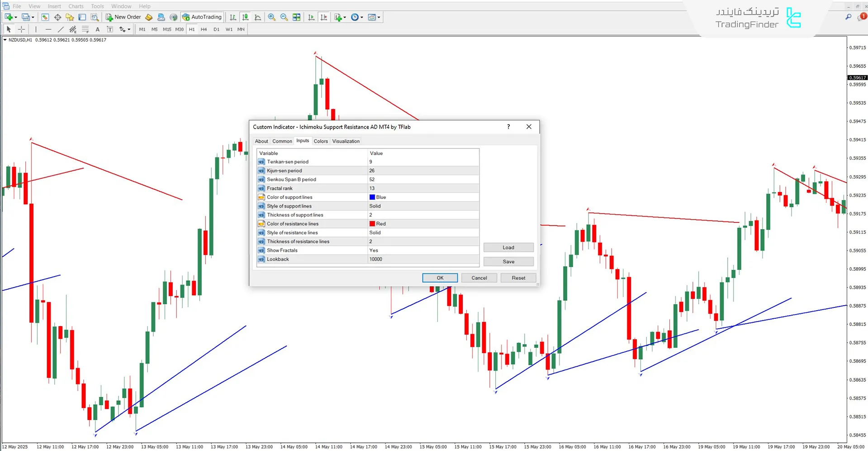Screen dimensions: 868x451
Task: Toggle chart shift from right edge
Action: click(x=324, y=17)
